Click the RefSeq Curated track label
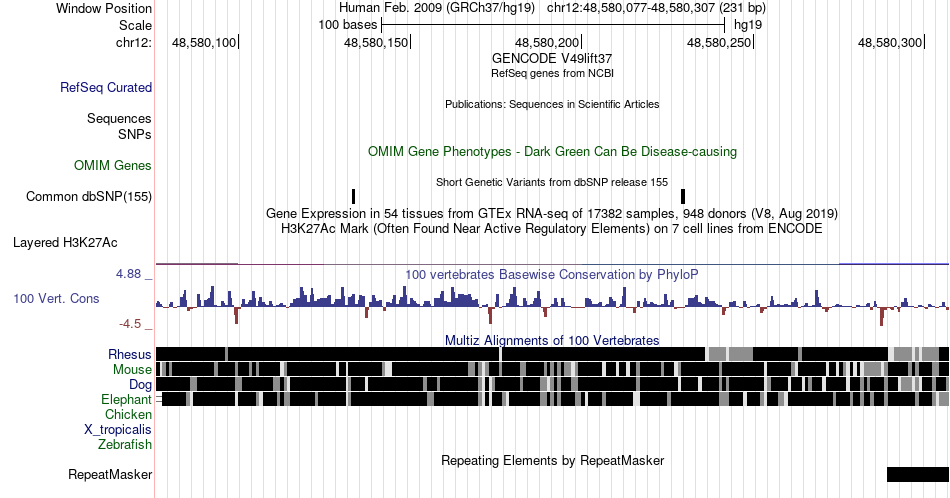 (105, 87)
